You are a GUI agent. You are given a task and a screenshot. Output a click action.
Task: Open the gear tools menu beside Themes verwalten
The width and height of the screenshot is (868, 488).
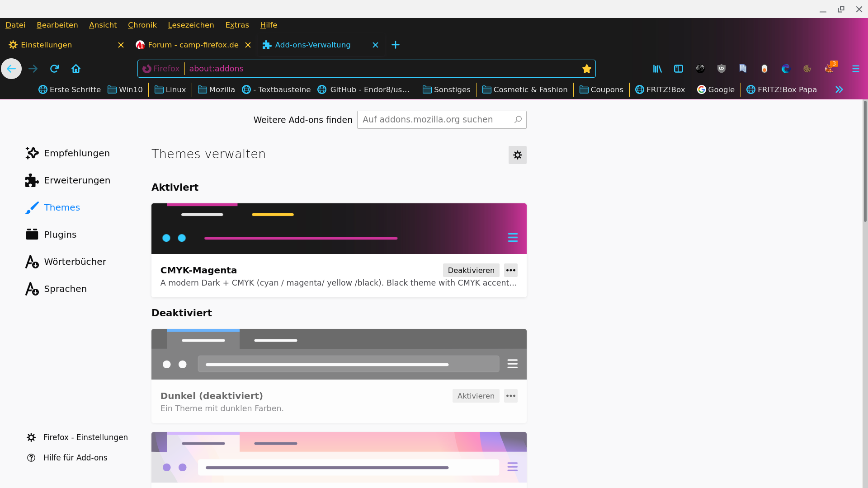pos(517,155)
